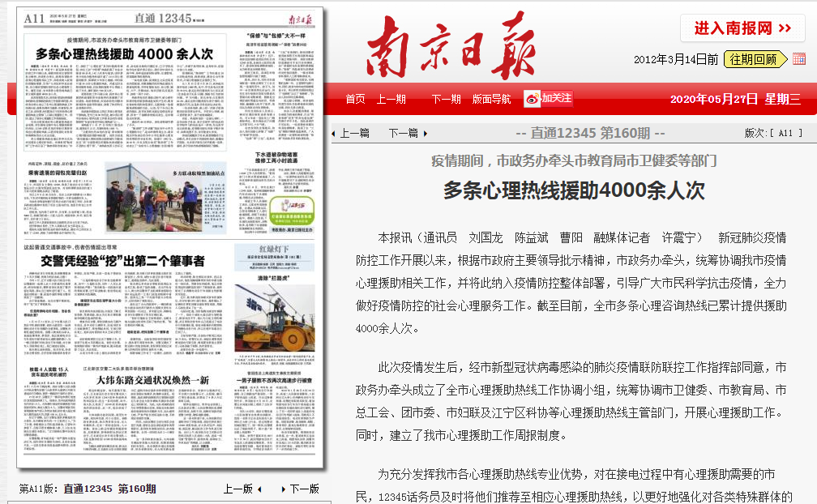Viewport: 817px width, 504px height.
Task: Click the right arrow beside 下一篇
Action: [x=426, y=134]
